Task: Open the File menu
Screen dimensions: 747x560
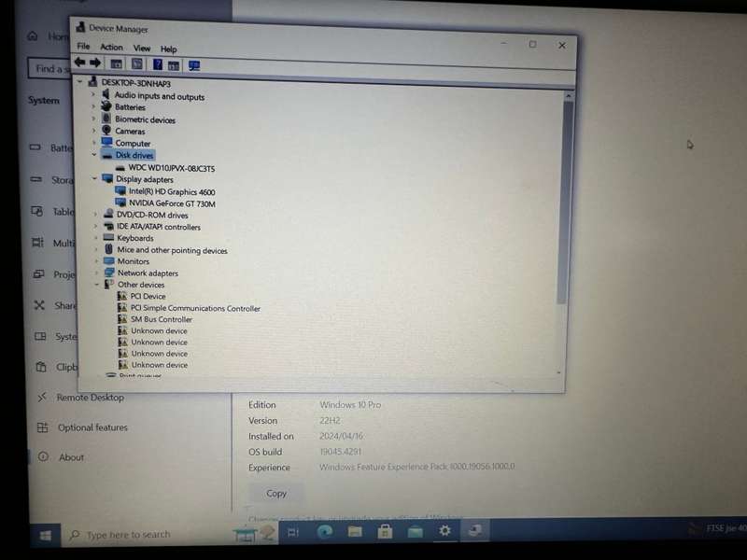Action: (83, 46)
